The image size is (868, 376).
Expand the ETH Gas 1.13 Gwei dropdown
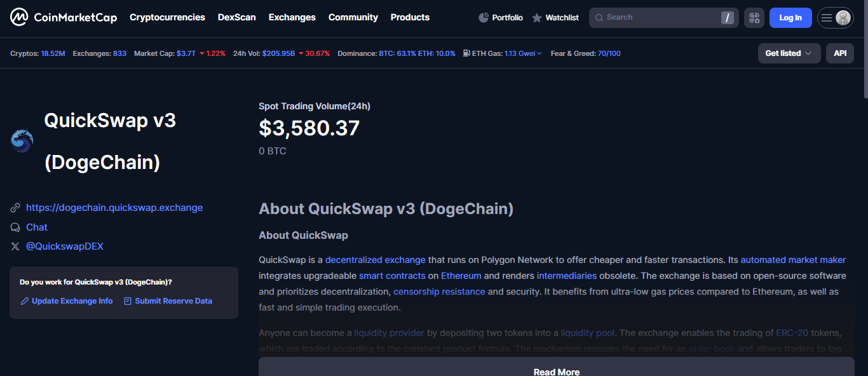[x=523, y=53]
